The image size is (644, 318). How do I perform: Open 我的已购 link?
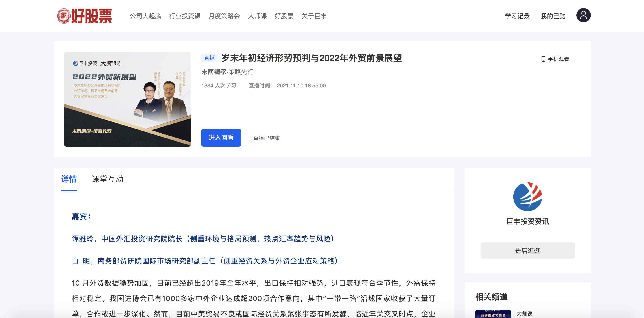pyautogui.click(x=553, y=16)
